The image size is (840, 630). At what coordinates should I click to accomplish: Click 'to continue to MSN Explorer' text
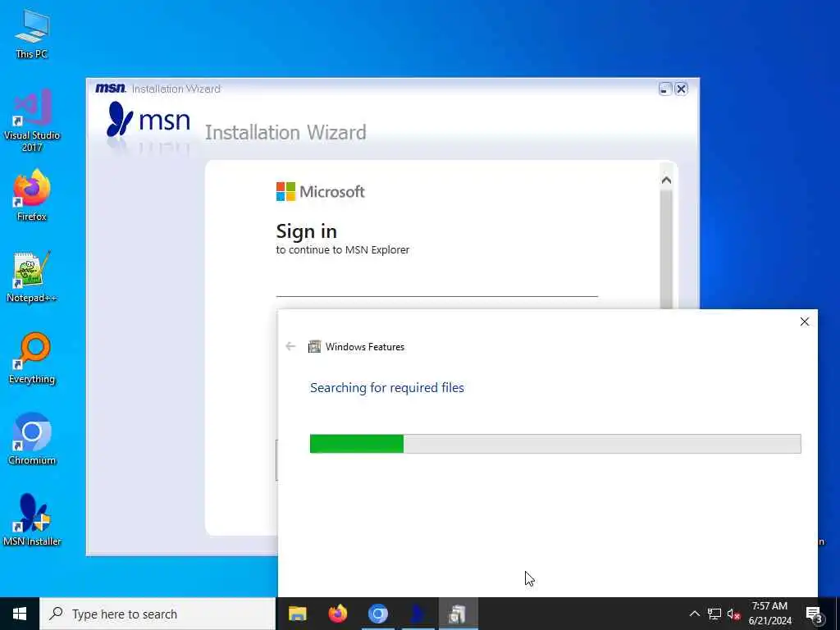click(342, 249)
